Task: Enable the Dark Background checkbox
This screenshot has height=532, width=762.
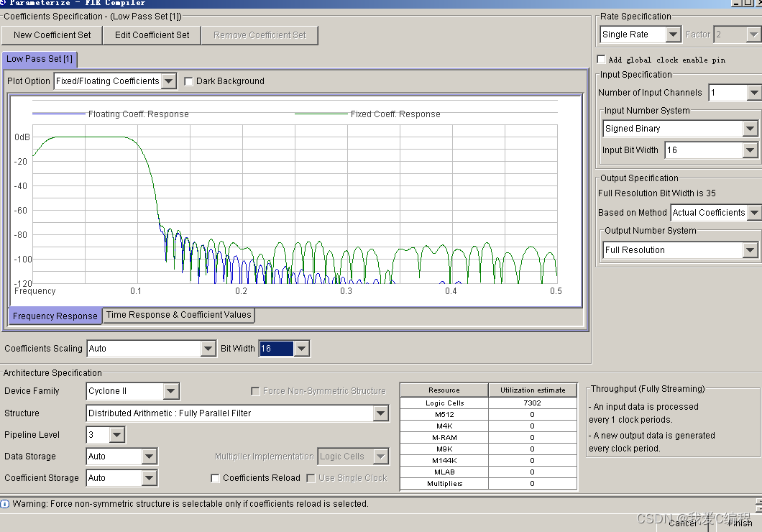Action: 189,81
